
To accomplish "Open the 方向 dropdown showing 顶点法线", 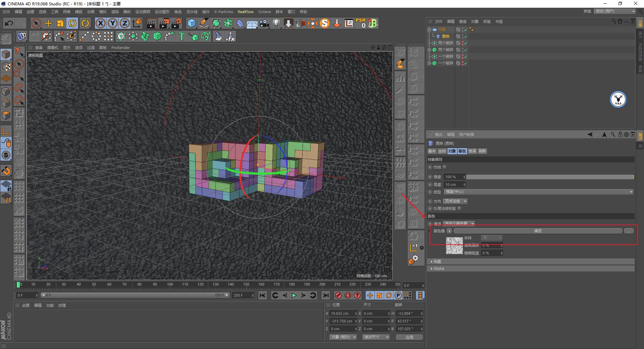I will (x=454, y=201).
